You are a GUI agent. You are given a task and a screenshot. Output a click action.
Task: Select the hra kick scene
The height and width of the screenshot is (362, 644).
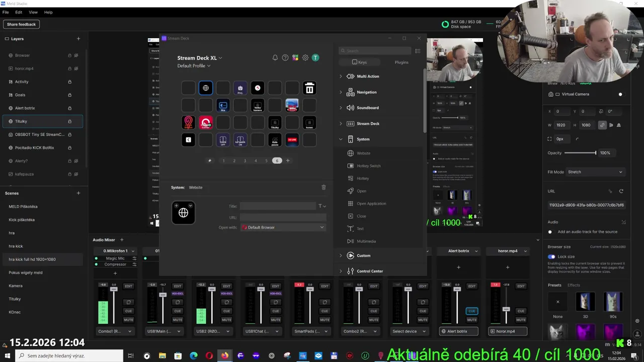click(16, 246)
